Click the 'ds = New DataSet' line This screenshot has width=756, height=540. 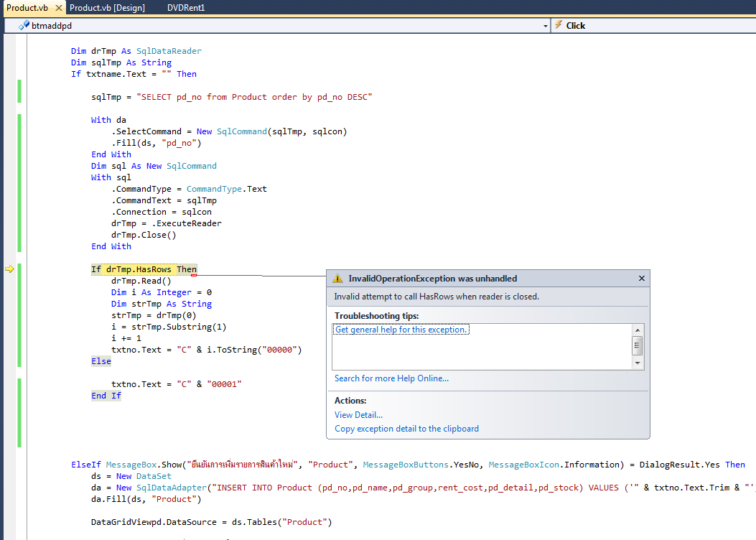(131, 476)
